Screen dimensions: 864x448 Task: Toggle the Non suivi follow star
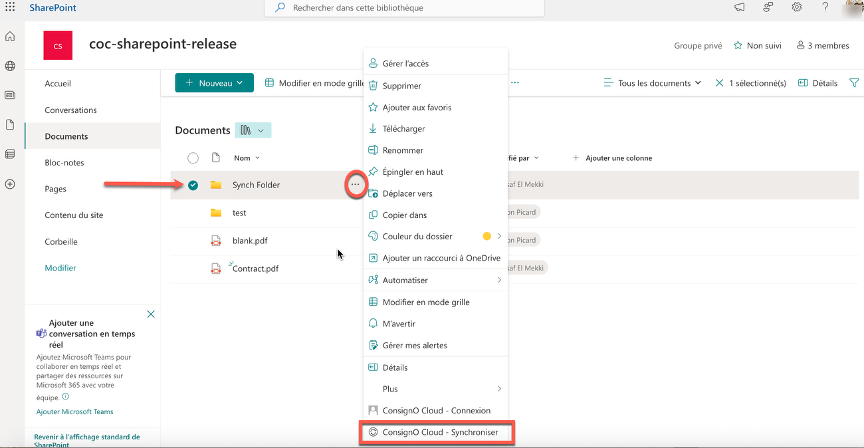[738, 46]
